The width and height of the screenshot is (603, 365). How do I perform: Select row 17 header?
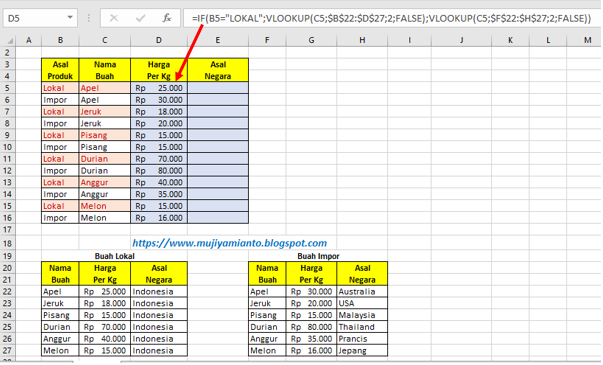coord(8,230)
